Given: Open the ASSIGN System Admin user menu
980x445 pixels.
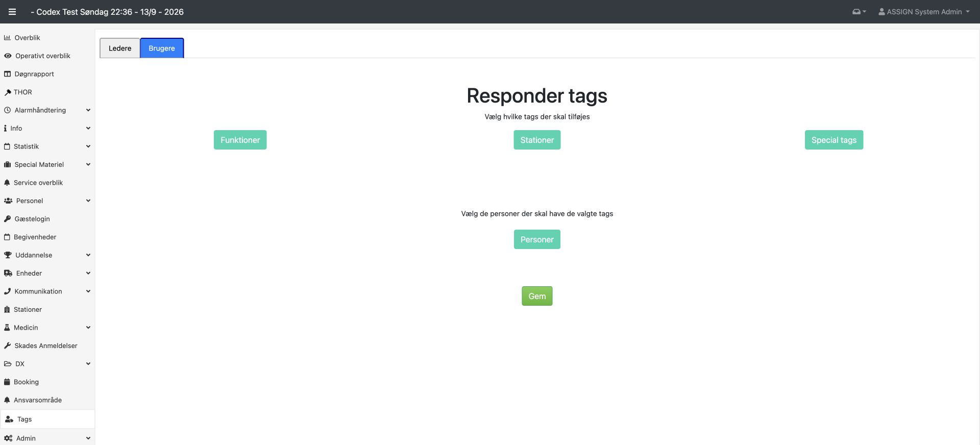Looking at the screenshot, I should (924, 12).
